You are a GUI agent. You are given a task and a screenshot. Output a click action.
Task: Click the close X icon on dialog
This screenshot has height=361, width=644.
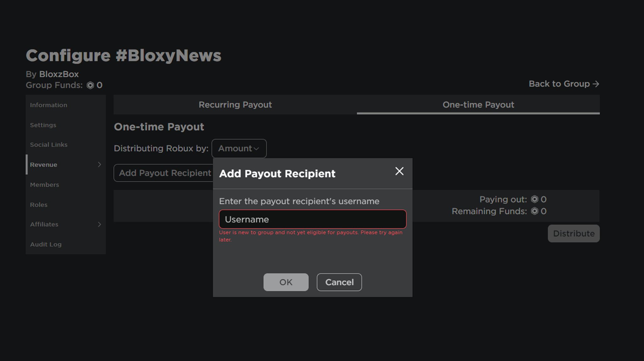pyautogui.click(x=399, y=172)
